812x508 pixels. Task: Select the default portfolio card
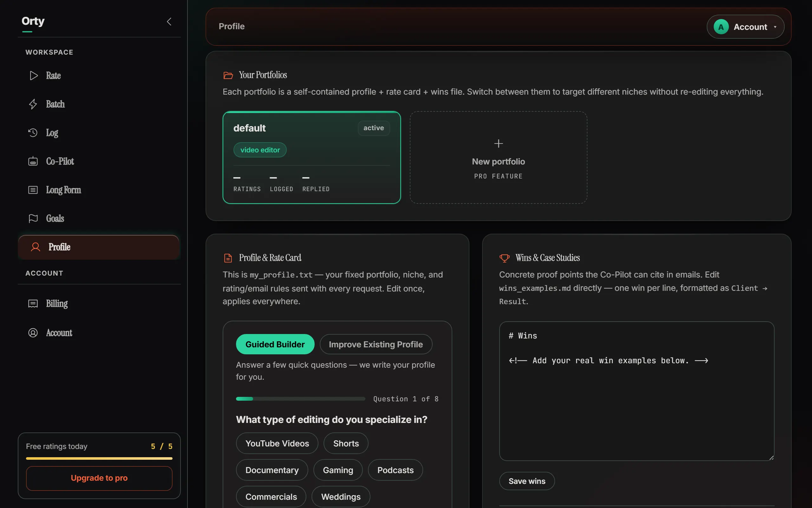[311, 157]
